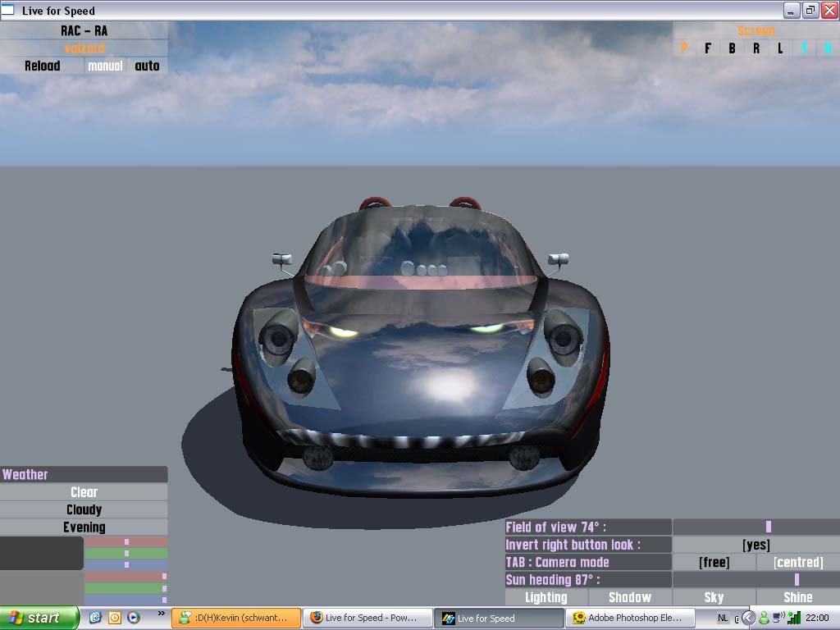Click green slider beside dark swatch
840x630 pixels.
[126, 554]
